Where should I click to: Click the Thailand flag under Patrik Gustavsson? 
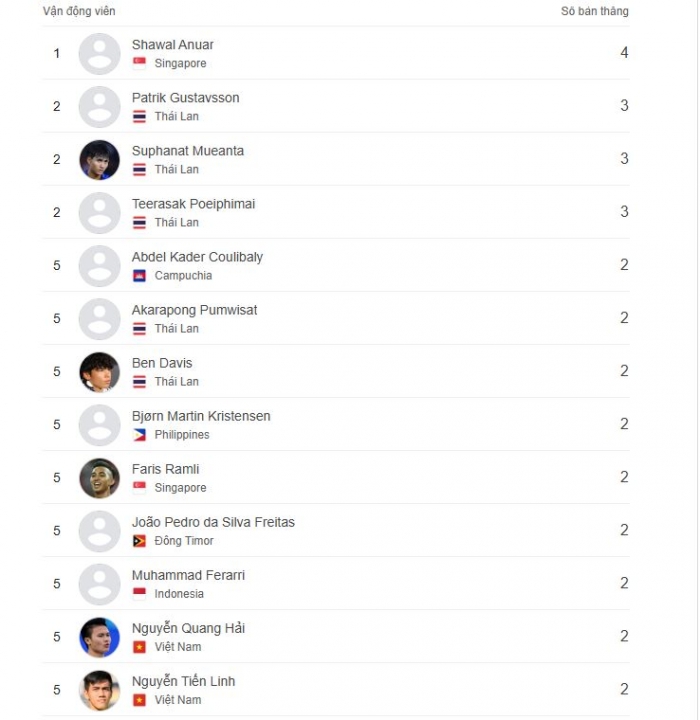[x=139, y=116]
